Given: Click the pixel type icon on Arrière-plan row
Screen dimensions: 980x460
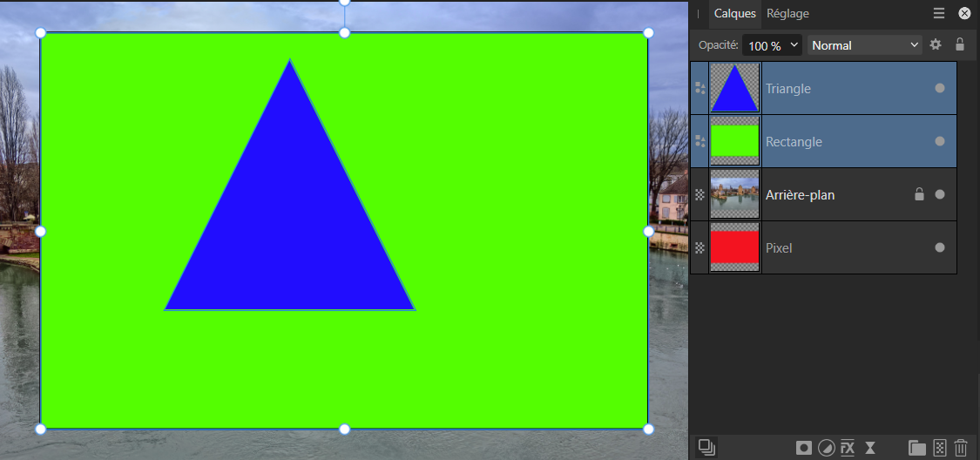Looking at the screenshot, I should tap(700, 194).
